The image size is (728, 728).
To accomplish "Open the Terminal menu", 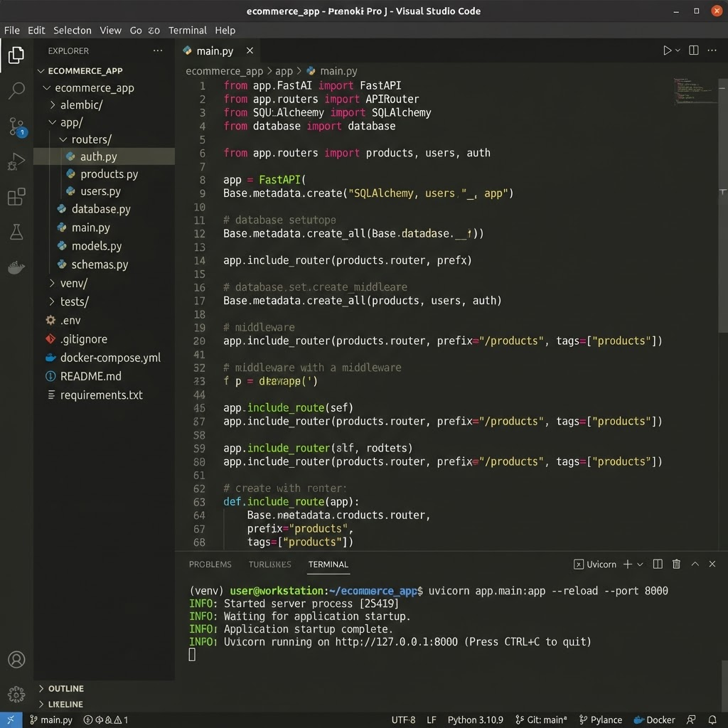I will pos(187,30).
